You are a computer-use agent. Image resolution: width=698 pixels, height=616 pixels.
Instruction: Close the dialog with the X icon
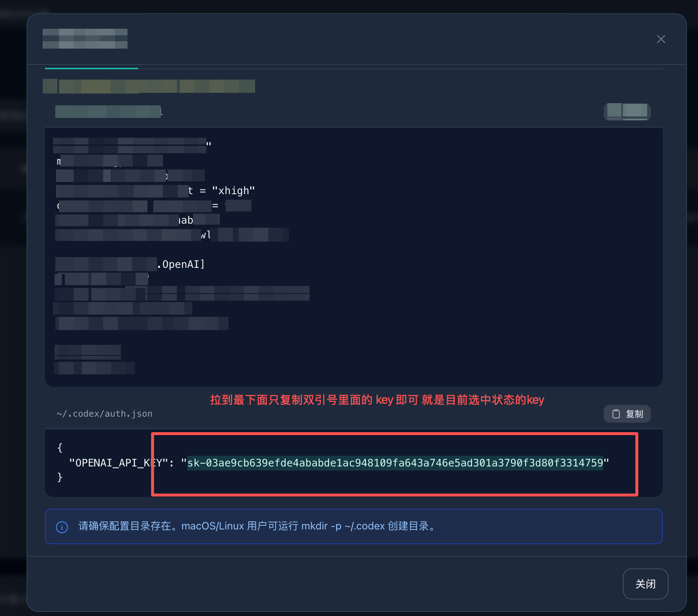[661, 39]
